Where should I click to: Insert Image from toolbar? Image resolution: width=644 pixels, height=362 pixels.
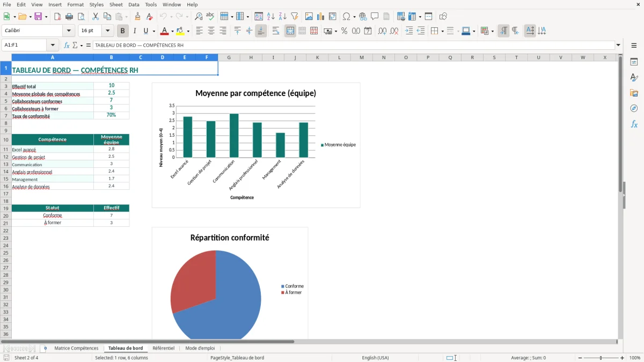309,17
